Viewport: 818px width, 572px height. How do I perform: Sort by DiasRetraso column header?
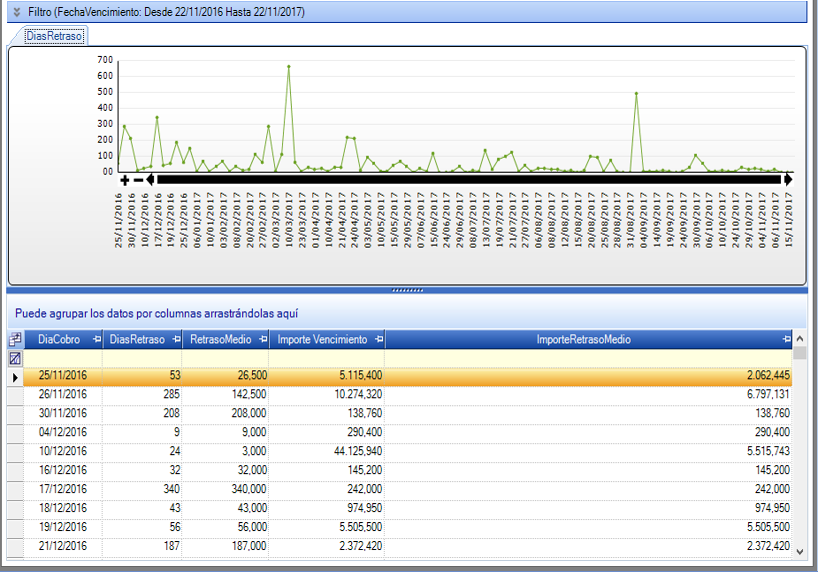(x=137, y=340)
